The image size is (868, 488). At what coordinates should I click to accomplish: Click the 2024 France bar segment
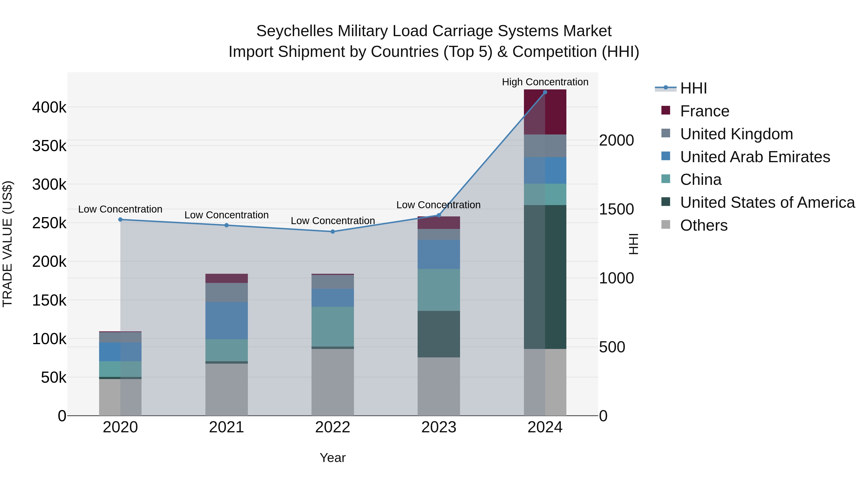[x=545, y=112]
